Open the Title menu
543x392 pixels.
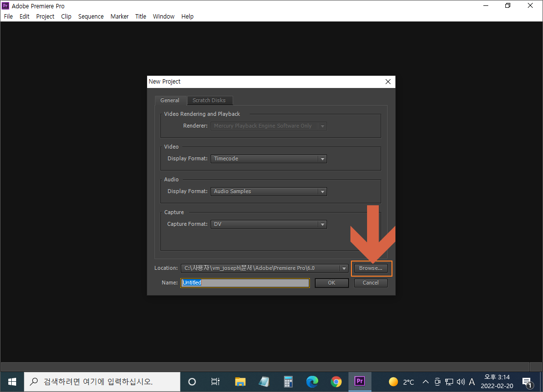[141, 16]
